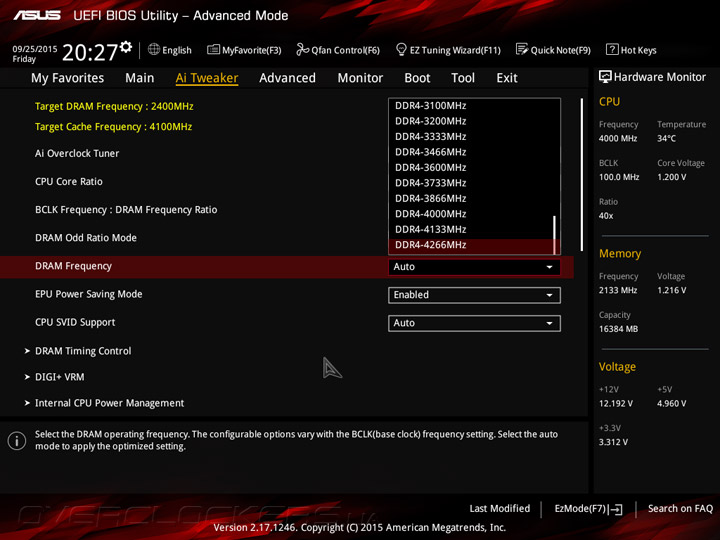Open the Boot tab

click(x=417, y=78)
